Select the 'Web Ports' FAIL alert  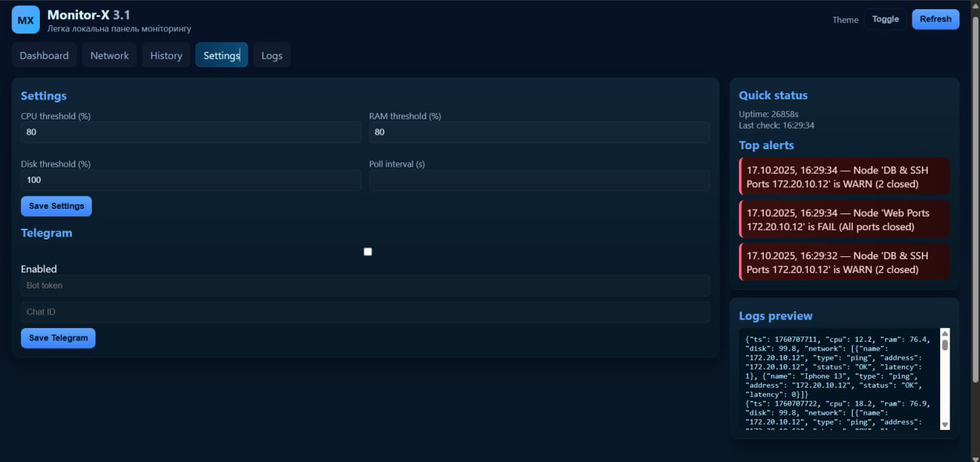pos(844,220)
